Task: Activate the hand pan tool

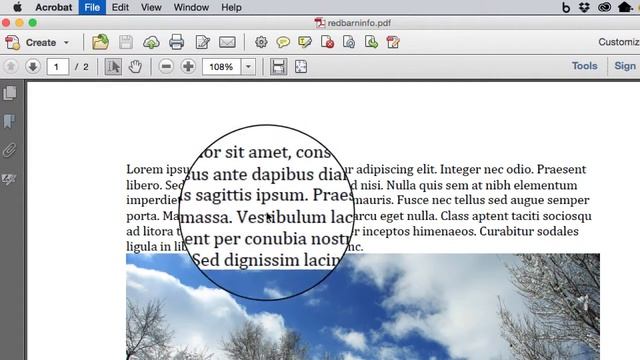Action: click(x=135, y=67)
